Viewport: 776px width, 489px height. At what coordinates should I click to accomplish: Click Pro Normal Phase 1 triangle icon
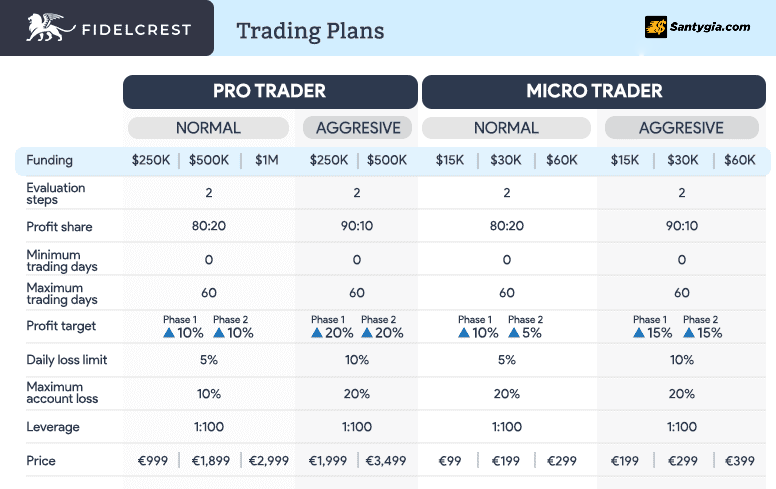pyautogui.click(x=169, y=333)
